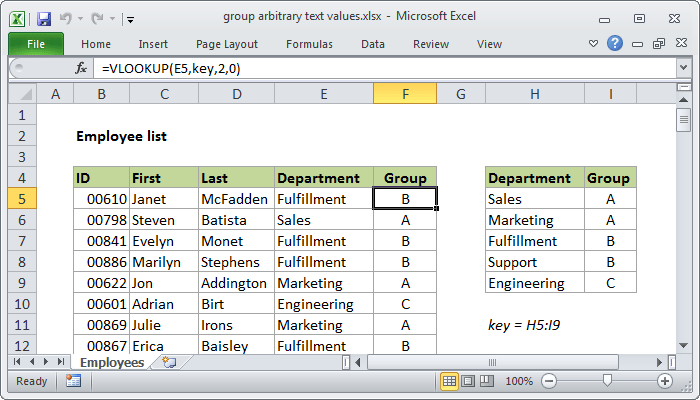Open the View tab
700x400 pixels.
[x=489, y=44]
